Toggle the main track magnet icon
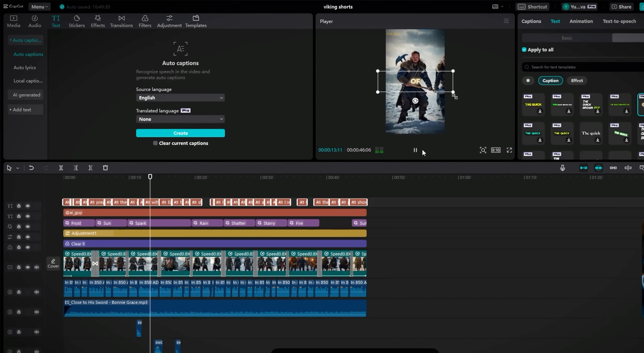This screenshot has width=644, height=353. pyautogui.click(x=583, y=168)
